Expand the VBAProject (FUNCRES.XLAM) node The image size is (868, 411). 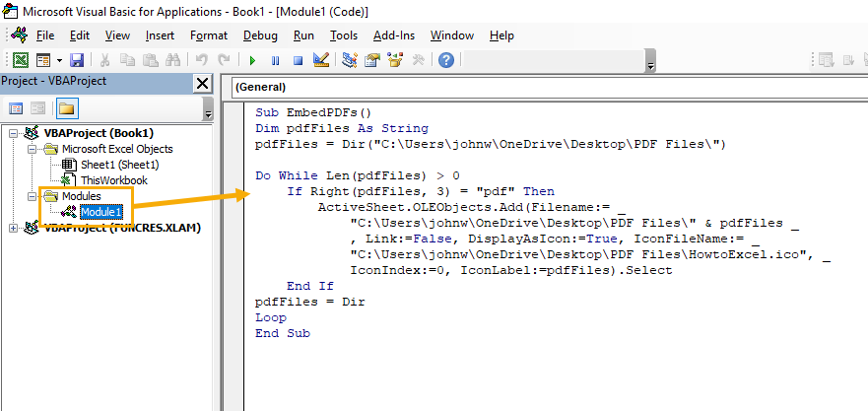point(13,228)
